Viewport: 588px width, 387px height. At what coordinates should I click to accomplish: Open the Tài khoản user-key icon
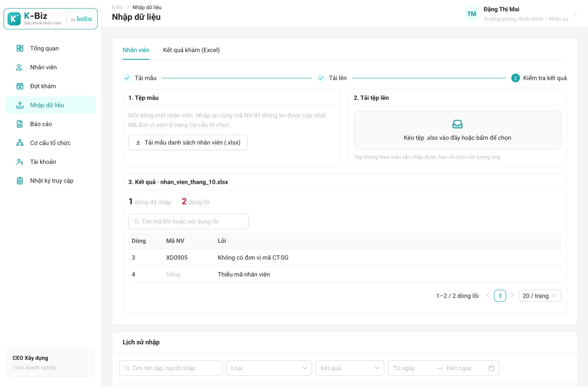[x=20, y=162]
